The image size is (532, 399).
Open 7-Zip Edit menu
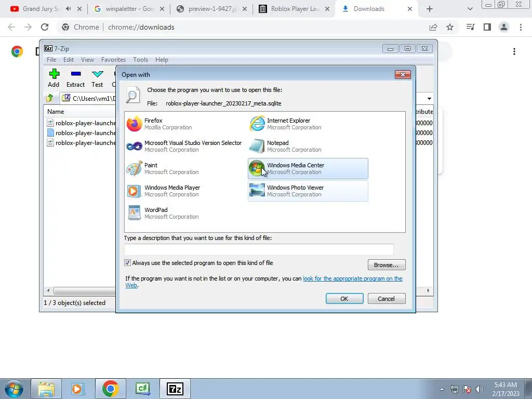69,60
